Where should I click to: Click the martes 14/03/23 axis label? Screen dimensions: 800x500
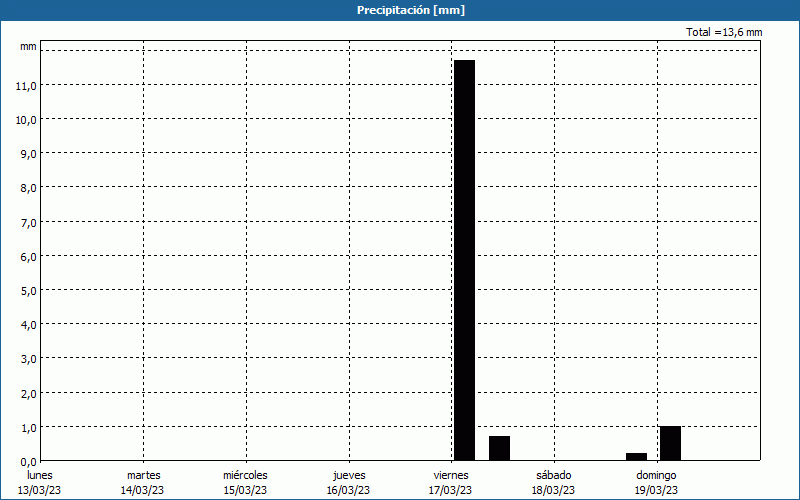click(x=142, y=483)
